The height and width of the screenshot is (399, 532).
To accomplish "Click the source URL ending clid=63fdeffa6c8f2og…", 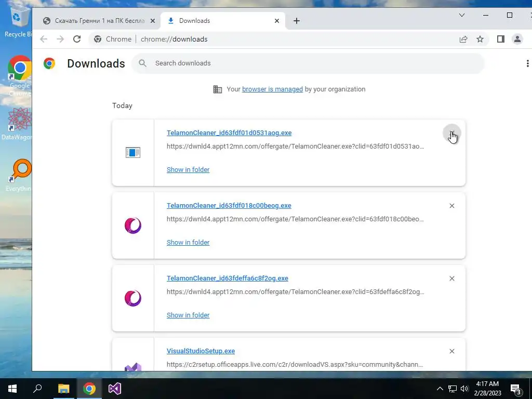I will point(295,291).
